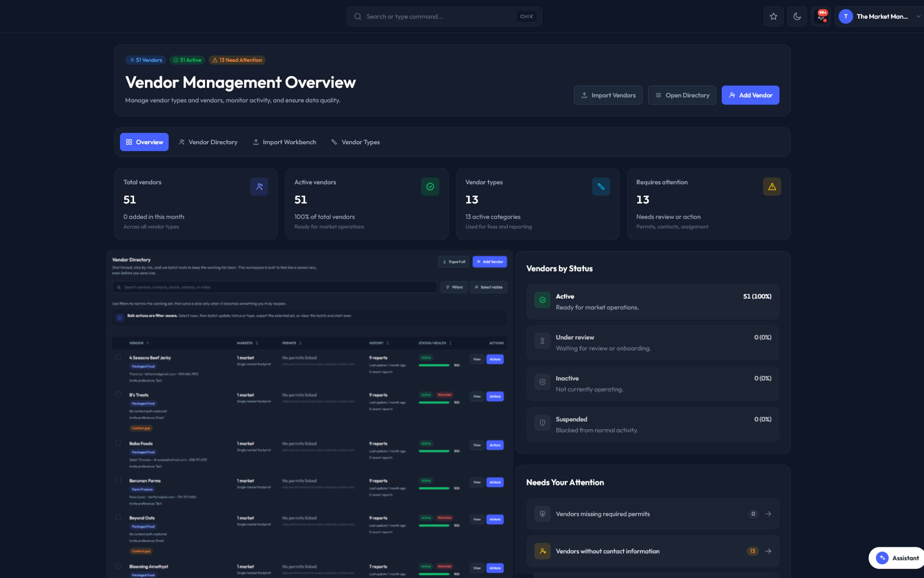
Task: Click View for Berumen Farms
Action: 477,482
